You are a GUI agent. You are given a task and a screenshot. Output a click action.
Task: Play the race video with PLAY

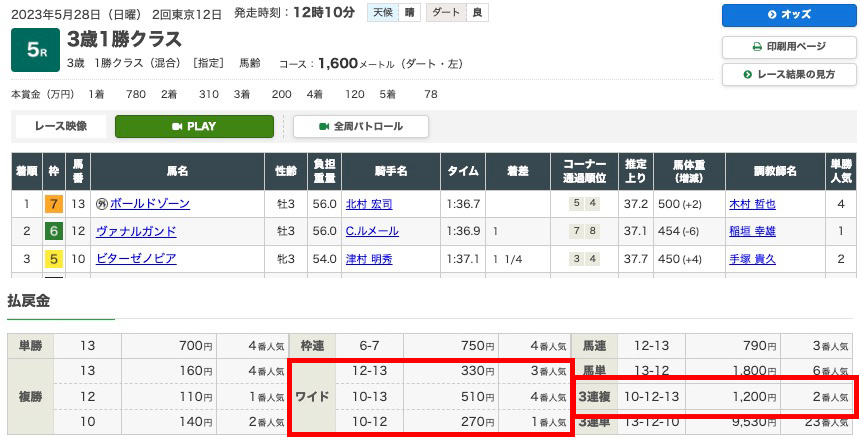(x=194, y=126)
